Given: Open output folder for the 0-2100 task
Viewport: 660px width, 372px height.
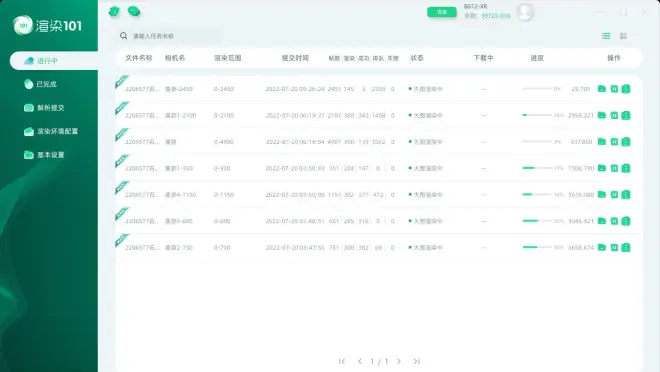Looking at the screenshot, I should tap(602, 115).
